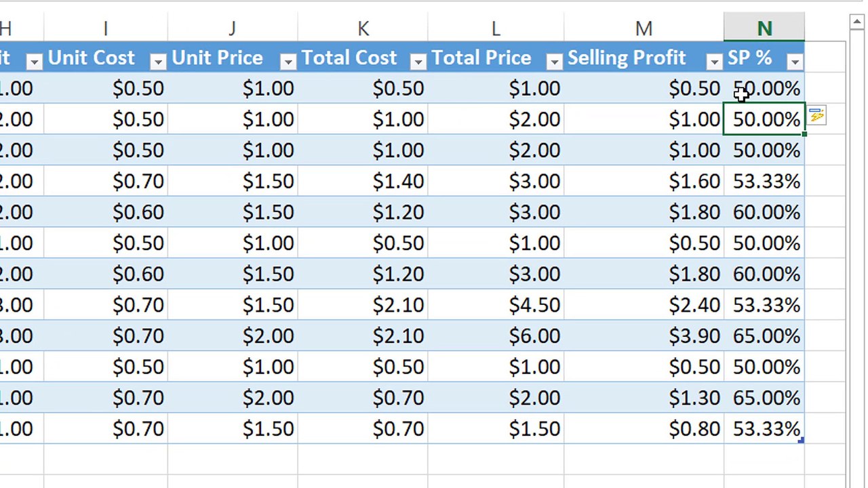Viewport: 868px width, 488px height.
Task: Select Total Price $2.00 in the $1.30 profit row
Action: [496, 398]
